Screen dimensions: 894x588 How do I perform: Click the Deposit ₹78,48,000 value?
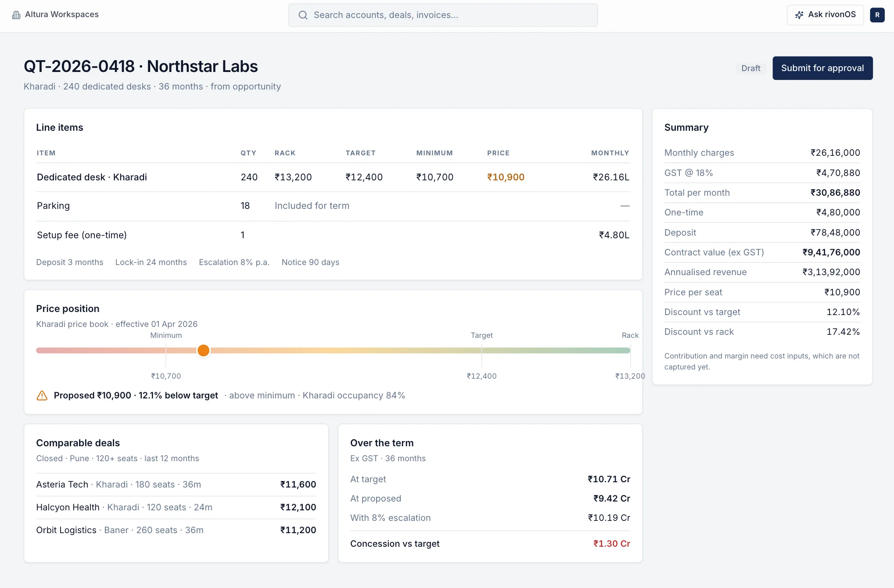pyautogui.click(x=835, y=233)
